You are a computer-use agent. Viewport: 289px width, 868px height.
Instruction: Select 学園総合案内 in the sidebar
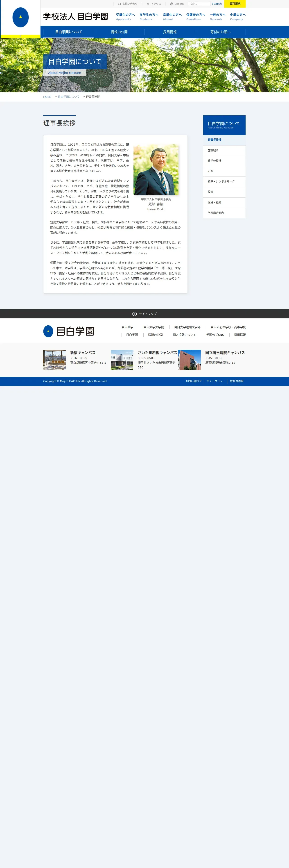coord(224,213)
